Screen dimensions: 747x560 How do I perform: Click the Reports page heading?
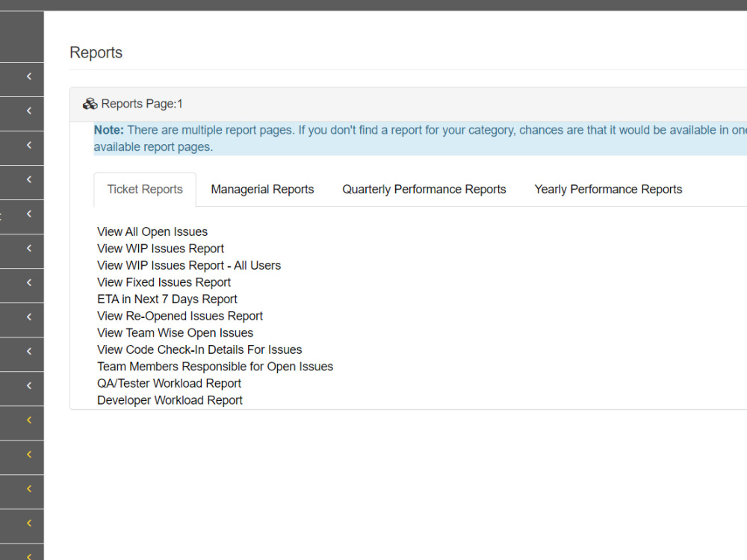(x=96, y=52)
